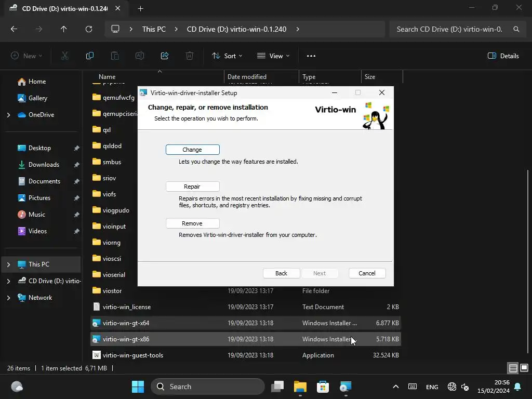The width and height of the screenshot is (532, 399).
Task: Navigate back in File Explorer
Action: [x=14, y=29]
